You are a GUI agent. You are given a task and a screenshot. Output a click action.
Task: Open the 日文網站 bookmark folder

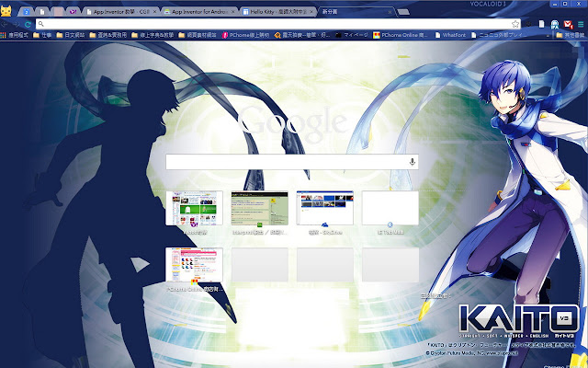click(x=71, y=35)
